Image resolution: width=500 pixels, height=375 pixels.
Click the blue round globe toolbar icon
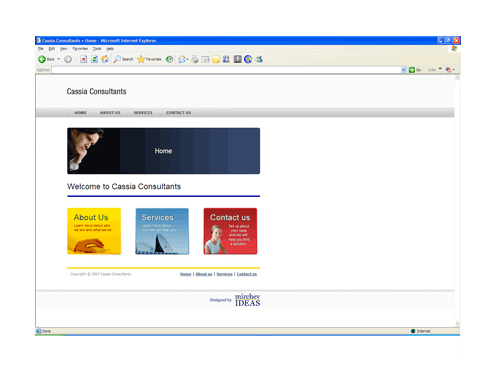248,59
